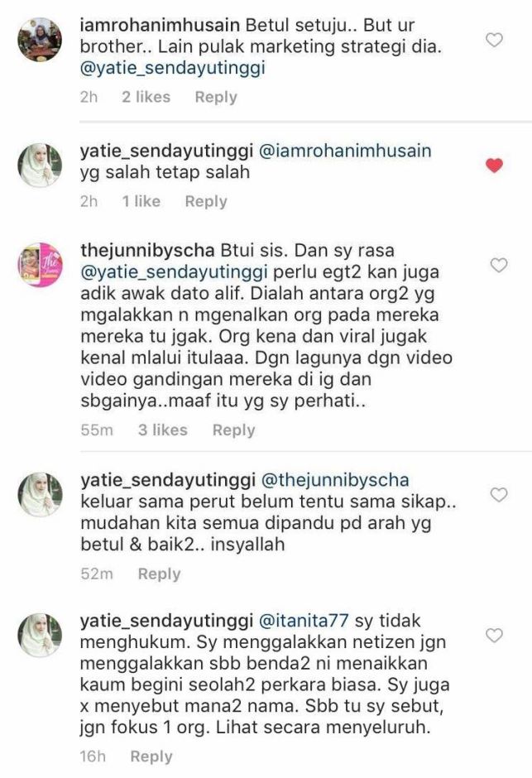The width and height of the screenshot is (532, 778).
Task: View the 2 likes on first comment
Action: pos(146,98)
